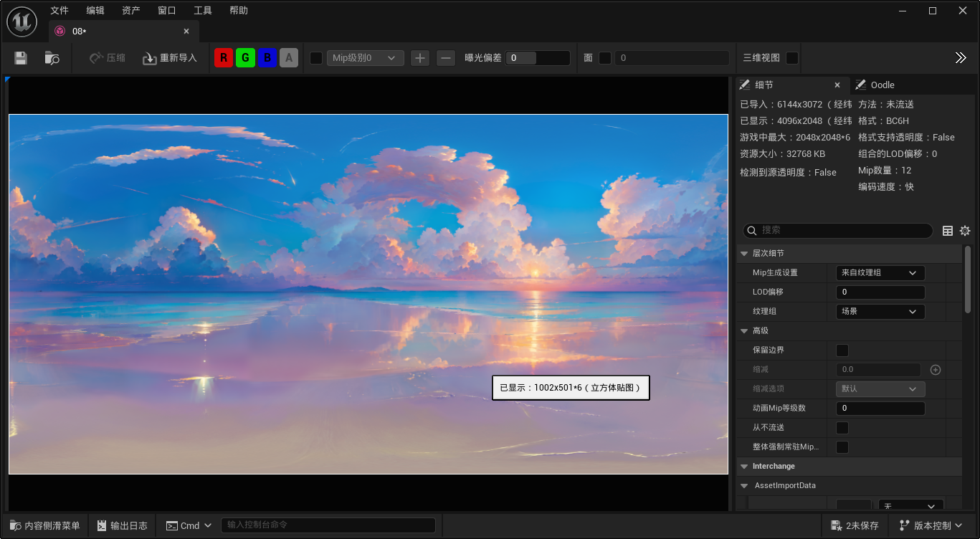
Task: Open the 纹理组 dropdown showing 场景
Action: (x=880, y=312)
